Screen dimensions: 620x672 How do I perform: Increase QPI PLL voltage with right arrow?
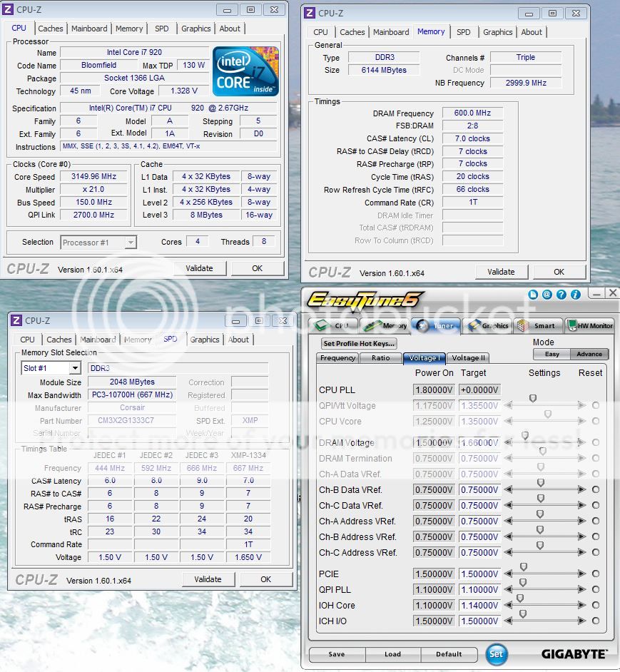coord(581,590)
